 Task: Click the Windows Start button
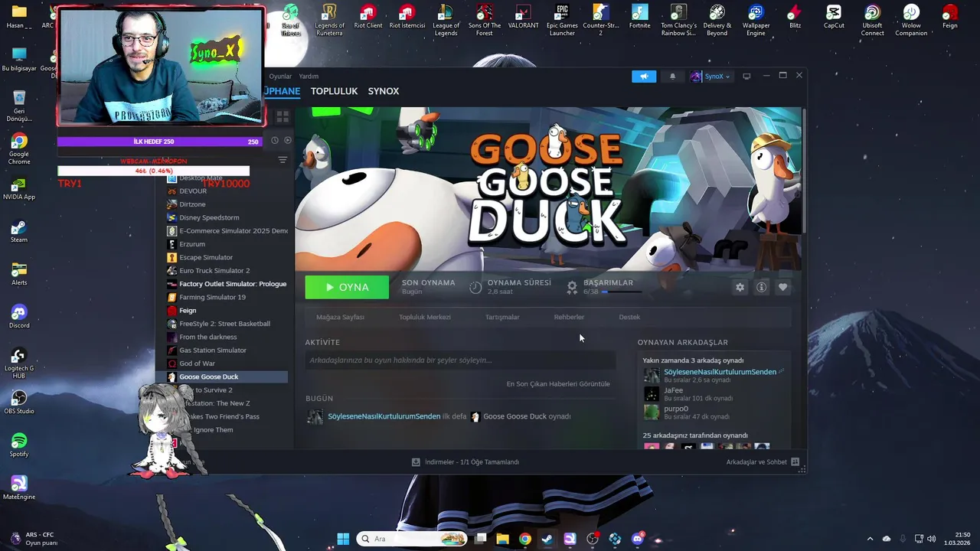[343, 539]
